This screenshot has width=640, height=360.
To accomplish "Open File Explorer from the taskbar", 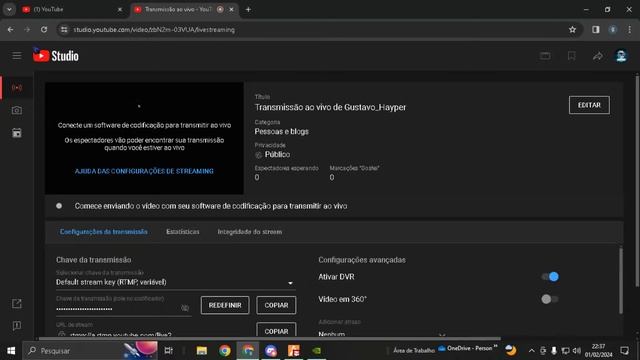I will 202,351.
